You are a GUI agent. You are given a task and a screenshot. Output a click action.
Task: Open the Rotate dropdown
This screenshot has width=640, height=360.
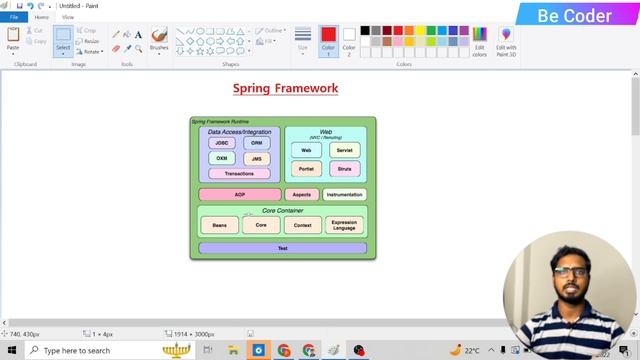[89, 52]
